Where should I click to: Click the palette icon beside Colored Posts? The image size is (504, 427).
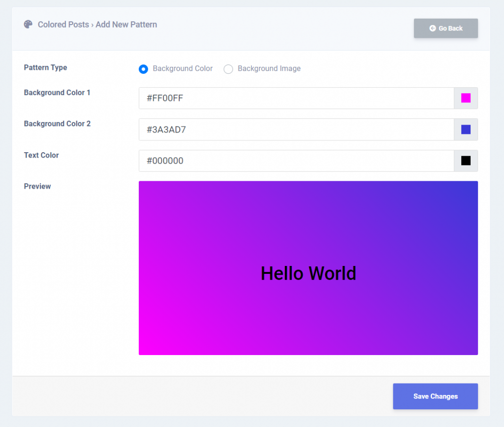[x=28, y=25]
